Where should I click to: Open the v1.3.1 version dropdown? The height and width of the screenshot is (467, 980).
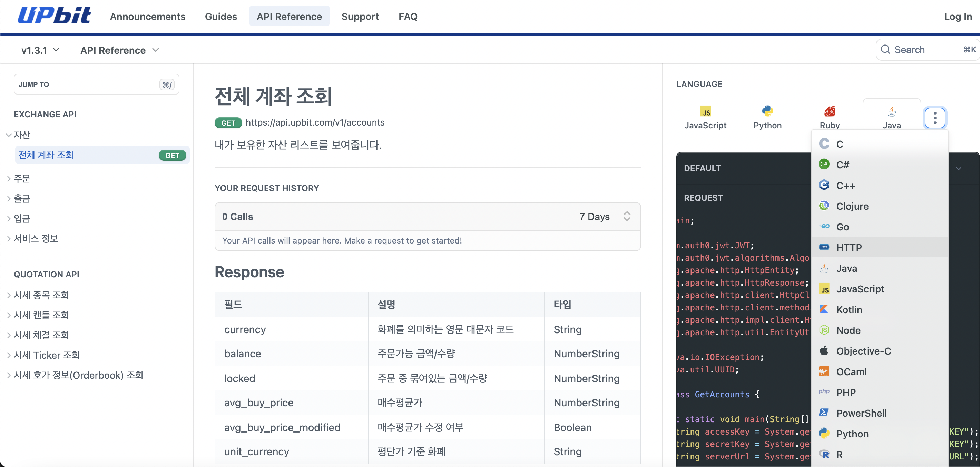click(x=40, y=50)
